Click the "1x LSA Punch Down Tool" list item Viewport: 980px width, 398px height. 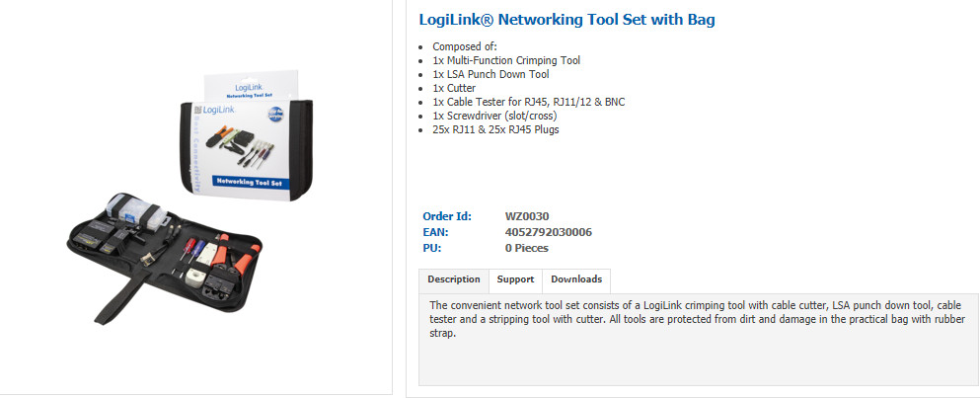(490, 74)
